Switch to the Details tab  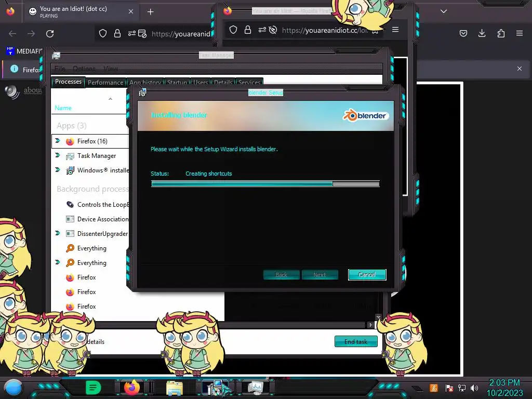[x=223, y=83]
